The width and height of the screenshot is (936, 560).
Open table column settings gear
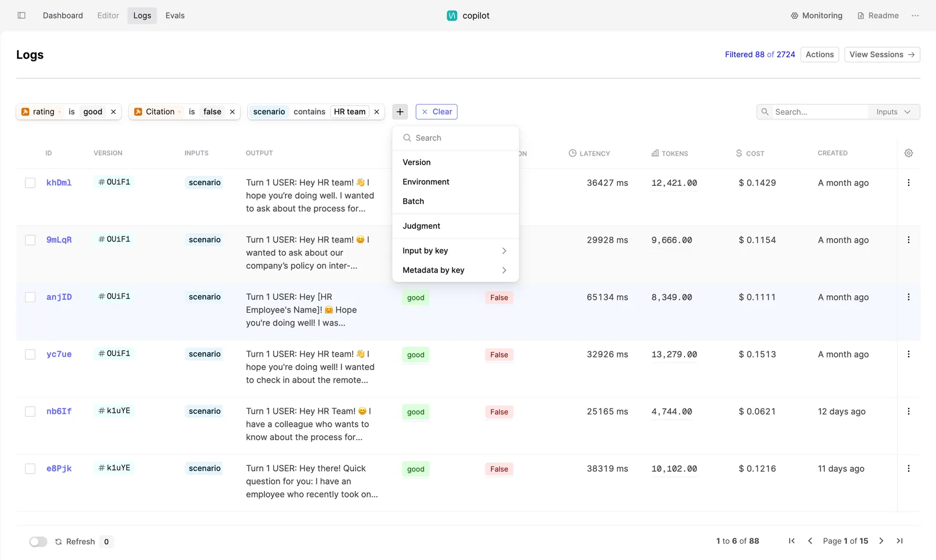coord(909,153)
